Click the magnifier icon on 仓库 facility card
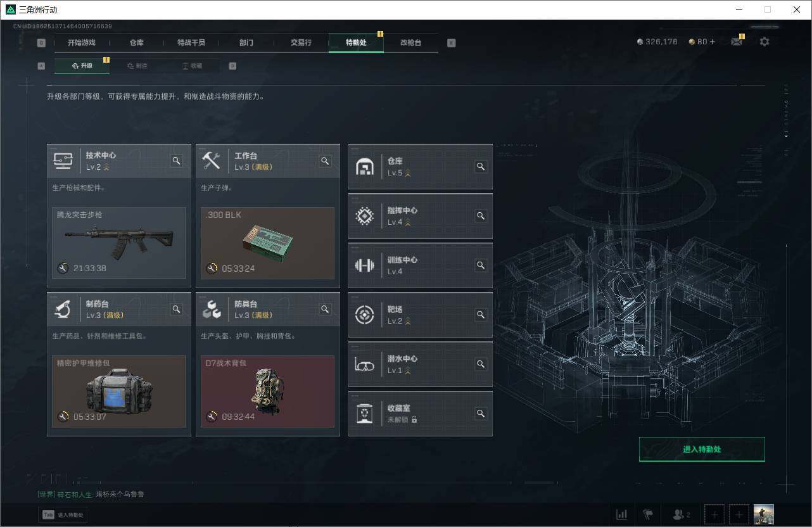Image resolution: width=812 pixels, height=527 pixels. [479, 167]
